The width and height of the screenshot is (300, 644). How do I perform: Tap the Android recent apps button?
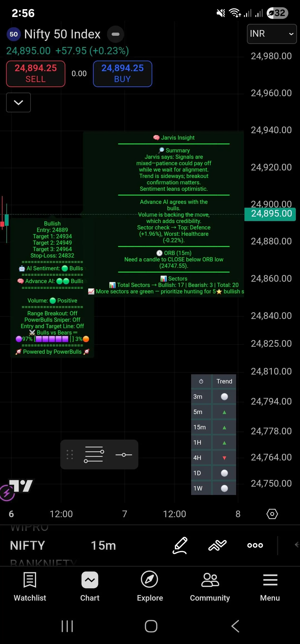tap(67, 626)
